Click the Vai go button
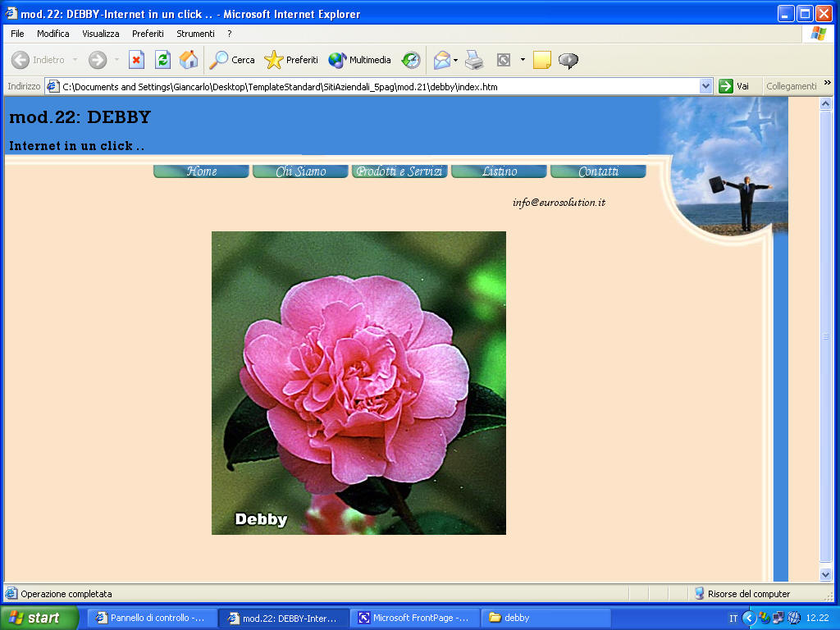Viewport: 840px width, 630px height. point(734,86)
